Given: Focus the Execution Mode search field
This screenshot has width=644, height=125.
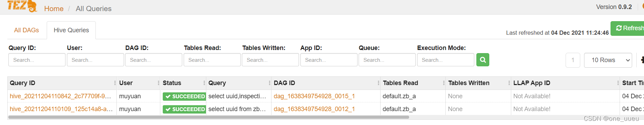Looking at the screenshot, I should point(446,60).
